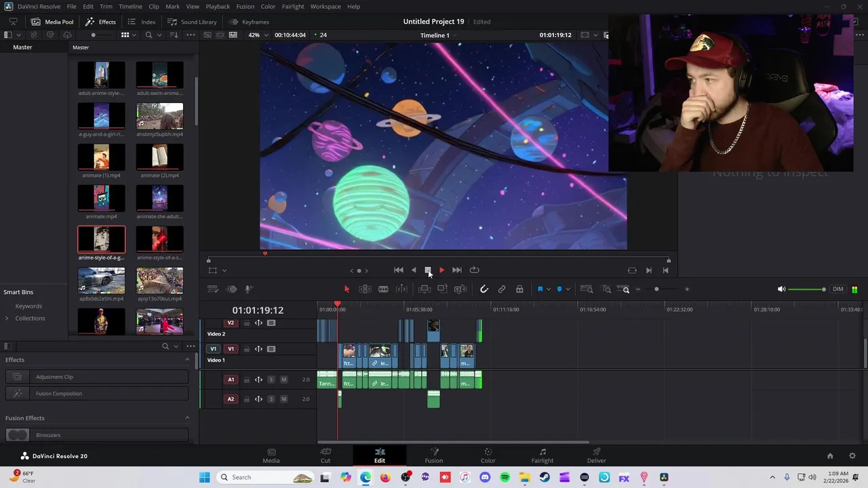Toggle loop playback
The height and width of the screenshot is (488, 868).
(x=474, y=270)
